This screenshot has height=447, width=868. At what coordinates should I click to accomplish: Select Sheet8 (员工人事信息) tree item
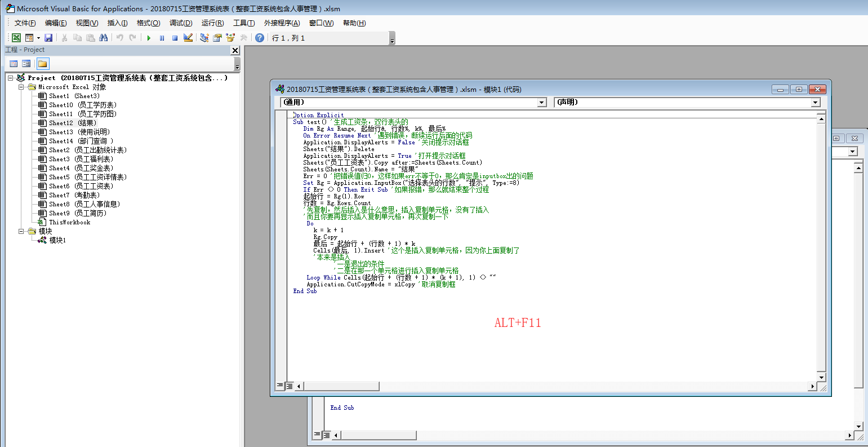(84, 204)
